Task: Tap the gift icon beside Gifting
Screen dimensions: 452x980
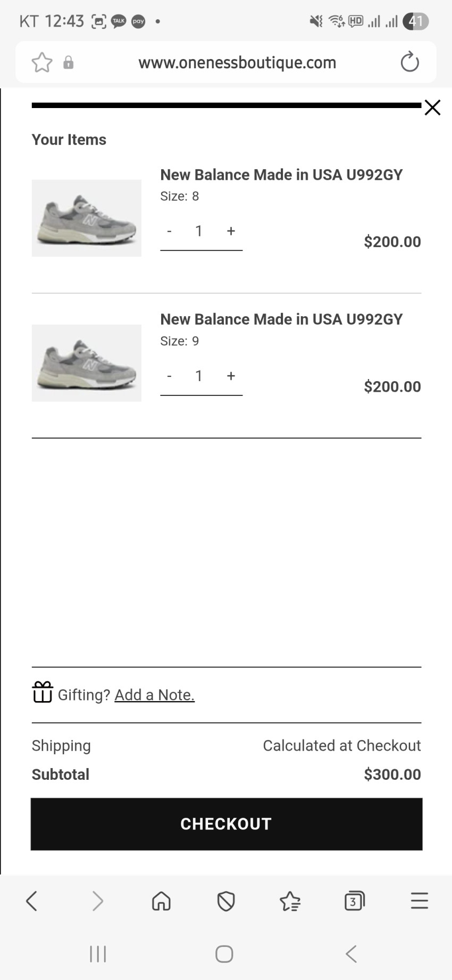Action: coord(43,693)
